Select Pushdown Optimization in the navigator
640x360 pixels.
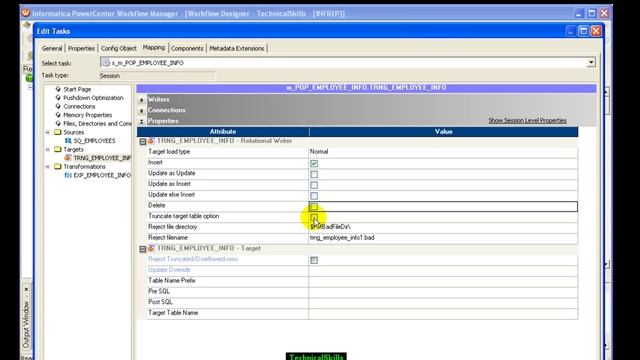(x=93, y=98)
